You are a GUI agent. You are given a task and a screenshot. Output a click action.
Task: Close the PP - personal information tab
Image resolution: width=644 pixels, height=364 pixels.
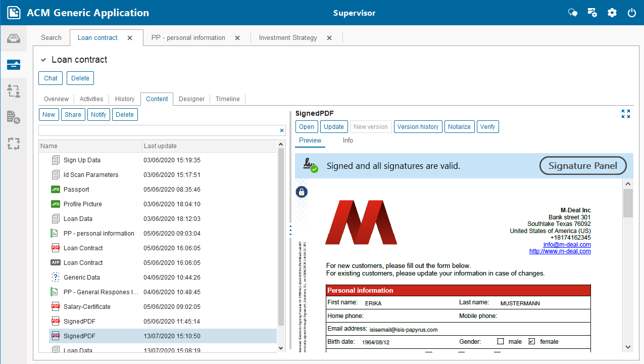tap(237, 38)
